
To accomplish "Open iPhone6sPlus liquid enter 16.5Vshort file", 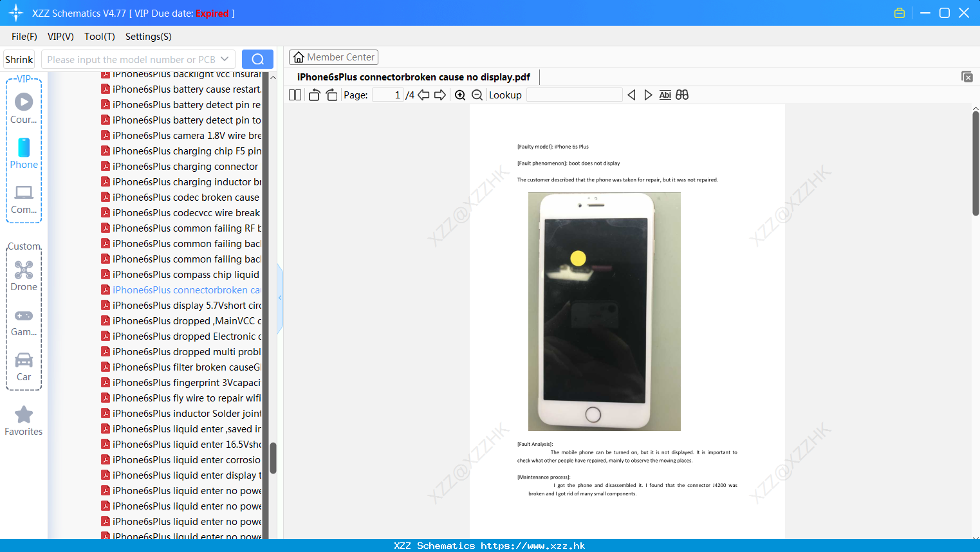I will pos(181,445).
